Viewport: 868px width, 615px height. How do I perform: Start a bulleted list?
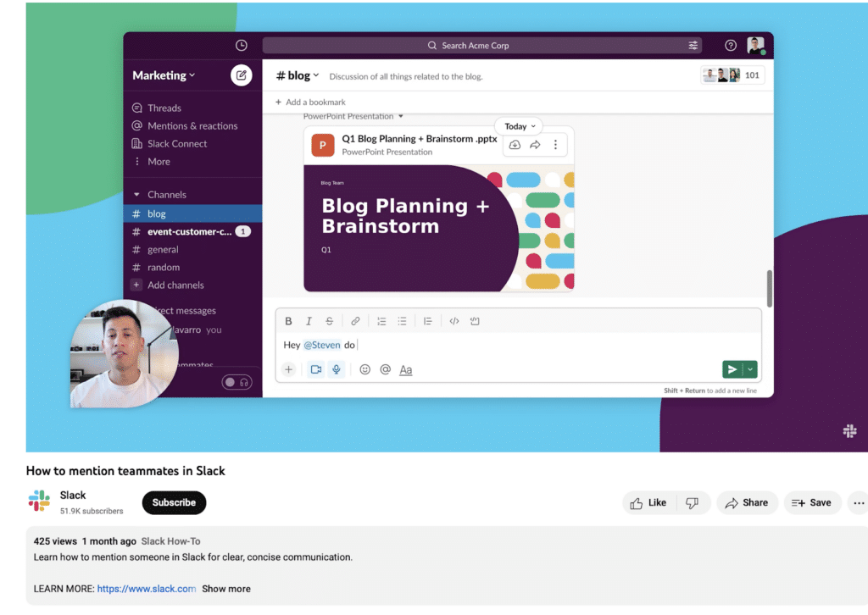402,321
